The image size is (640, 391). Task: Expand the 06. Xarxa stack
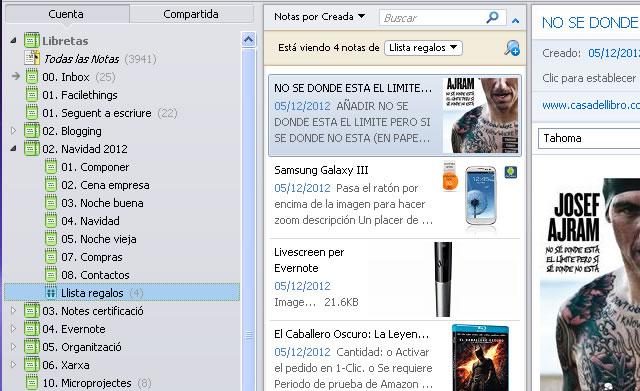(13, 365)
